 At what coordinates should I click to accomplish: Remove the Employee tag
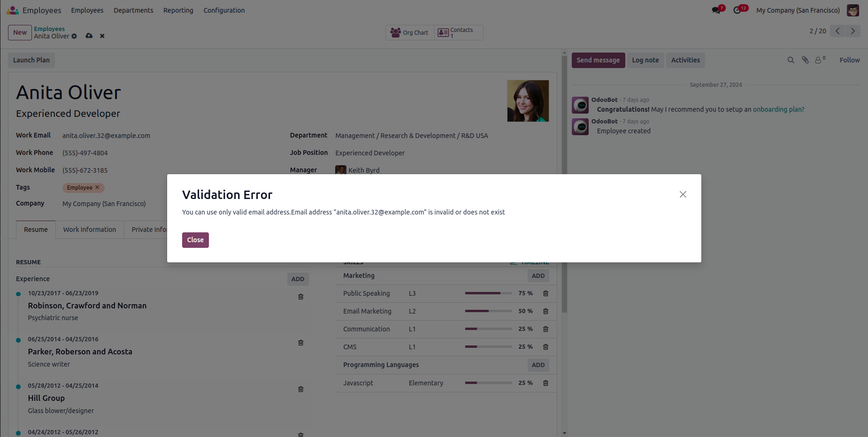(x=97, y=187)
